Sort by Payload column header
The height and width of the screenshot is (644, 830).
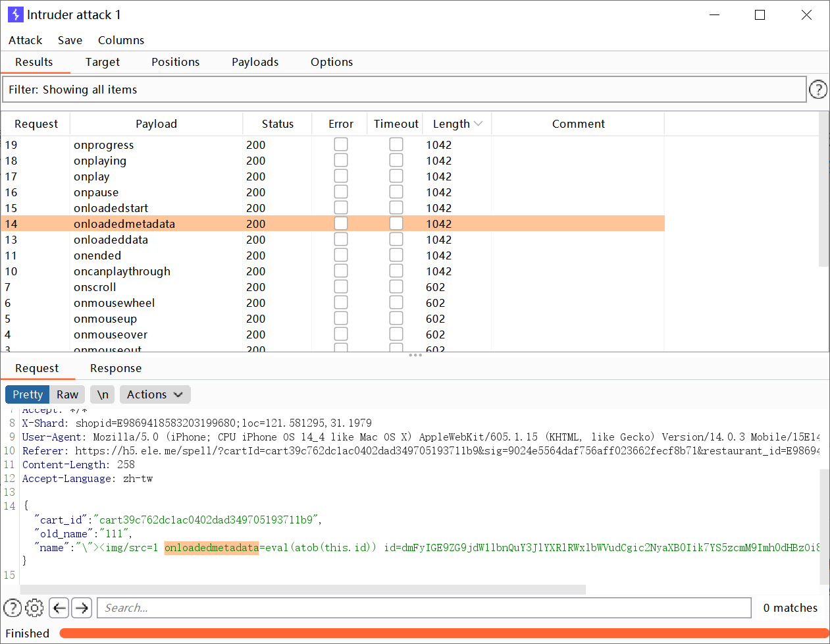tap(156, 124)
